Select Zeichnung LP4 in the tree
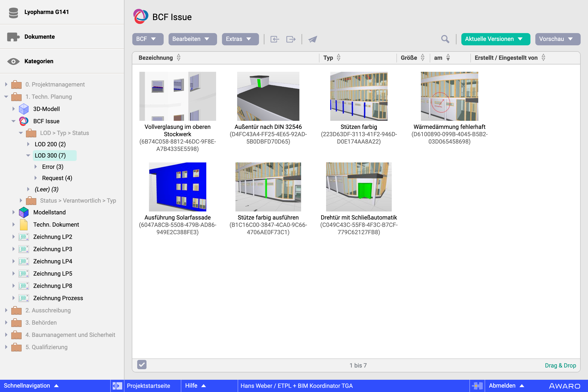Image resolution: width=588 pixels, height=392 pixels. pos(52,261)
